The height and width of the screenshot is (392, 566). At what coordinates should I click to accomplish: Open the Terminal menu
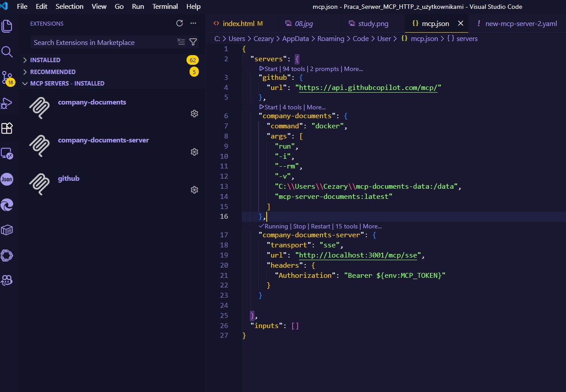(165, 7)
